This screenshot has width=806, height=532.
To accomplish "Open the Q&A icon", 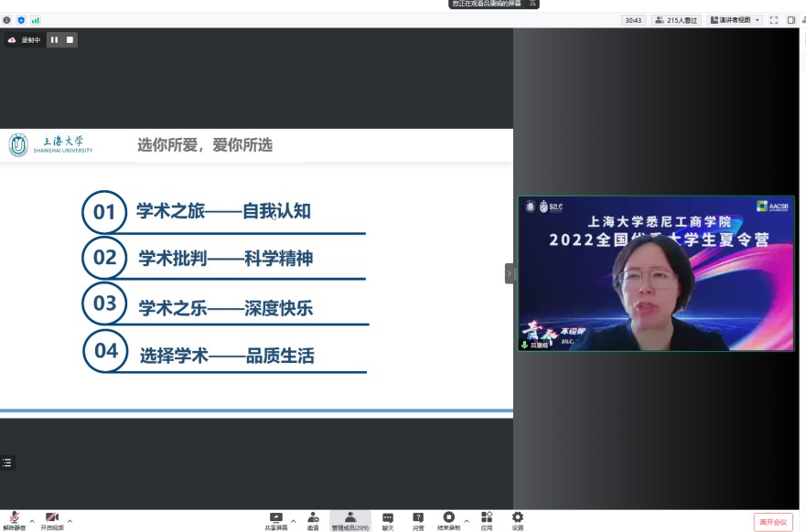I will tap(418, 518).
